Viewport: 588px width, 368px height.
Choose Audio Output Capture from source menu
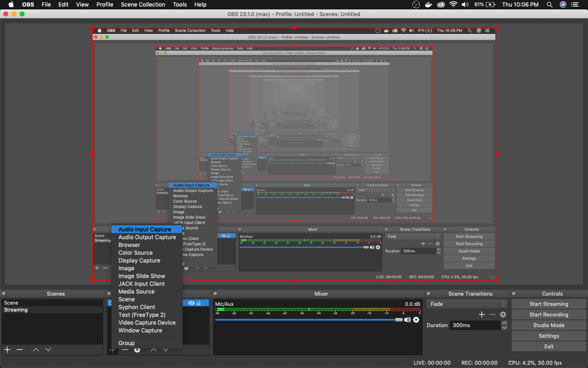[x=147, y=237]
